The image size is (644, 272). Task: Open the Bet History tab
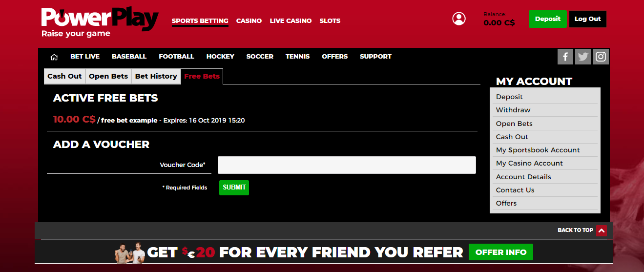point(156,76)
